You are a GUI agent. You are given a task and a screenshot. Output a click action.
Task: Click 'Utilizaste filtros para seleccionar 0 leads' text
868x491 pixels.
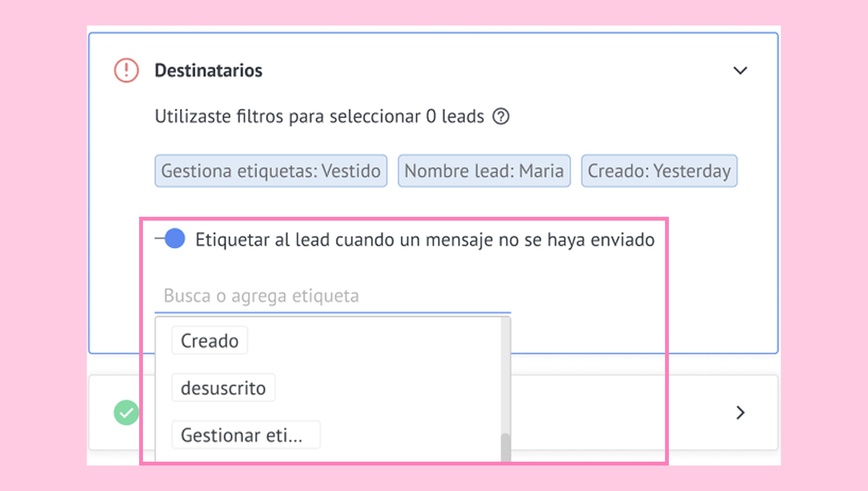pos(319,117)
